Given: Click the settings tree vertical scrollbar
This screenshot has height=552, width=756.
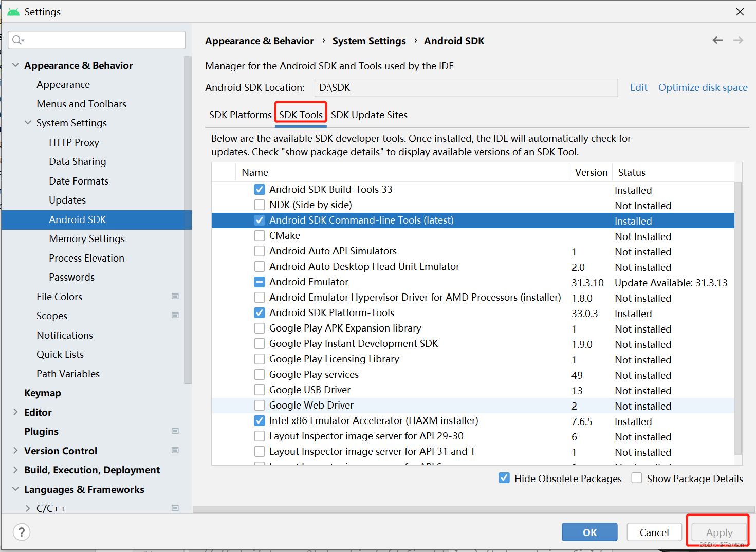Looking at the screenshot, I should 188,220.
